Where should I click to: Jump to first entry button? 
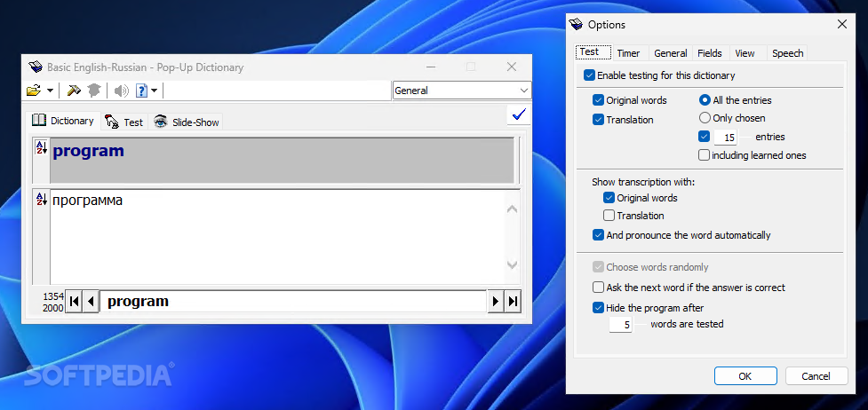(x=74, y=302)
